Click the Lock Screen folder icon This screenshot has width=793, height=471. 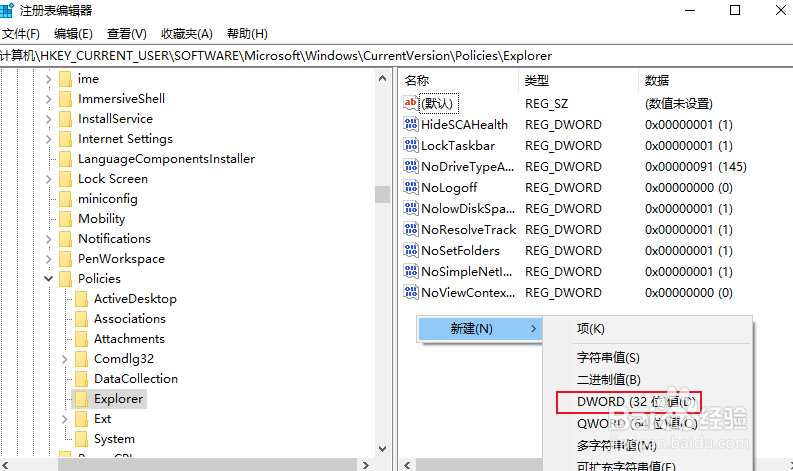point(65,179)
